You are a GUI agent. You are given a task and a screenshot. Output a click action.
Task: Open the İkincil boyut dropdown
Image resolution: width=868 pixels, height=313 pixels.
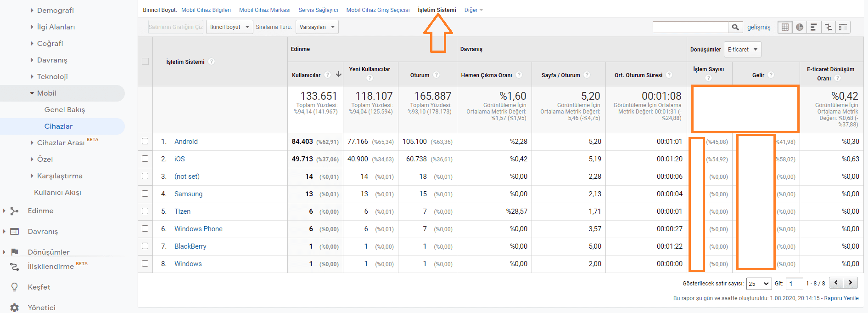point(230,27)
